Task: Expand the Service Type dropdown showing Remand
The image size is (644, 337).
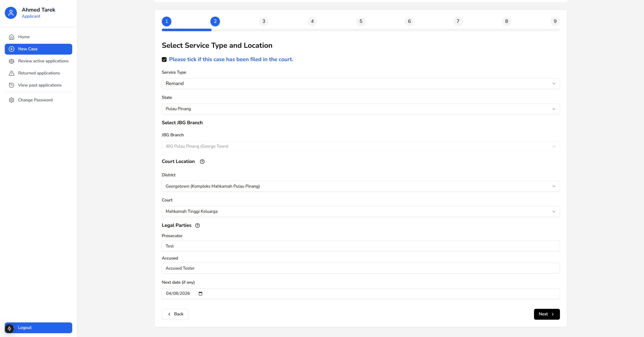Action: (360, 84)
